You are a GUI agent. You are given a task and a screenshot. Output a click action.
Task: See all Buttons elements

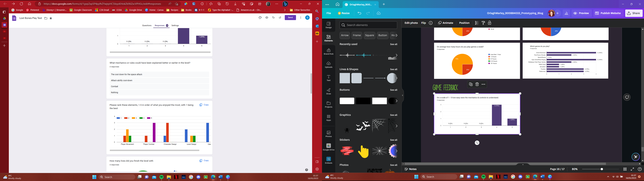[x=393, y=90]
